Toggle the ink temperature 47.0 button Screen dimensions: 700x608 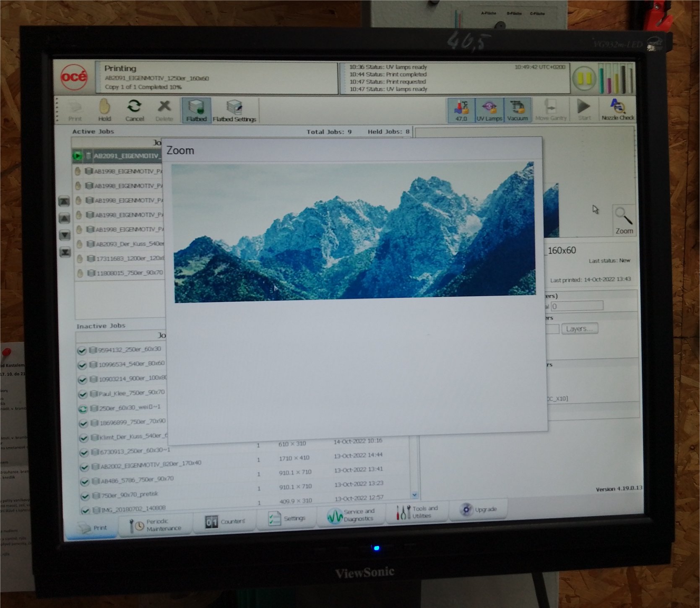coord(461,110)
